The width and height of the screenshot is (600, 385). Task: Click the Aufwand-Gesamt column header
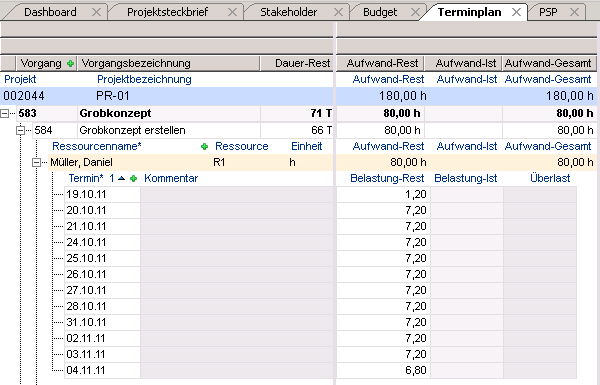[x=549, y=63]
